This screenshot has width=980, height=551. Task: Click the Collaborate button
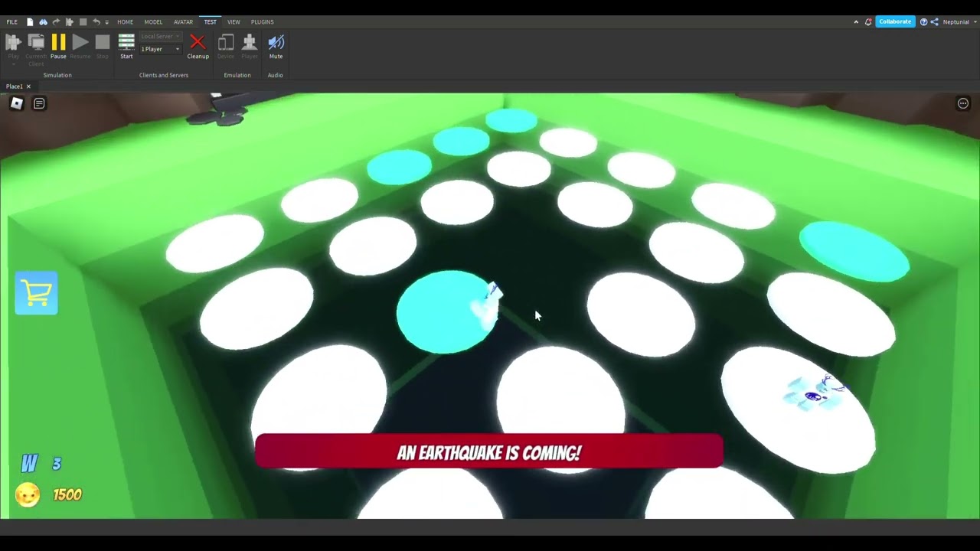pos(895,21)
